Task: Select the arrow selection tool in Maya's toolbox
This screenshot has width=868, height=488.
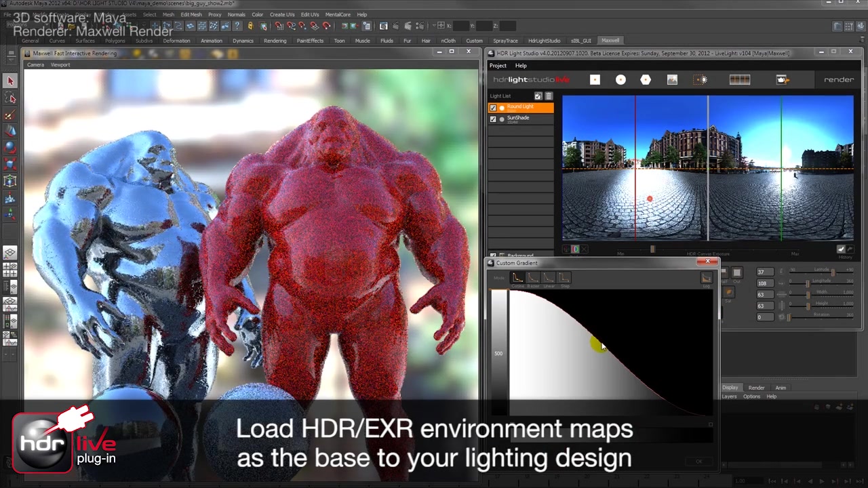Action: pyautogui.click(x=10, y=81)
